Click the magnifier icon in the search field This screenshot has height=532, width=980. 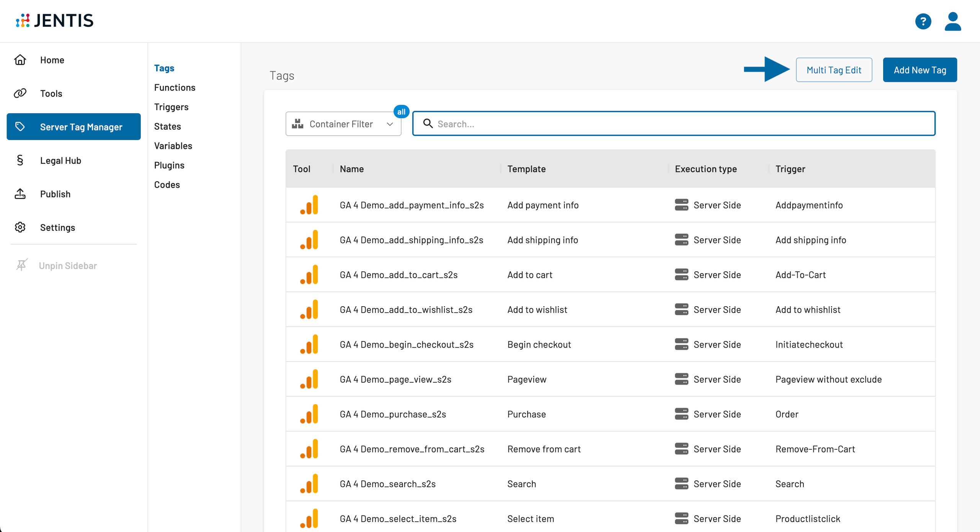[x=428, y=124]
